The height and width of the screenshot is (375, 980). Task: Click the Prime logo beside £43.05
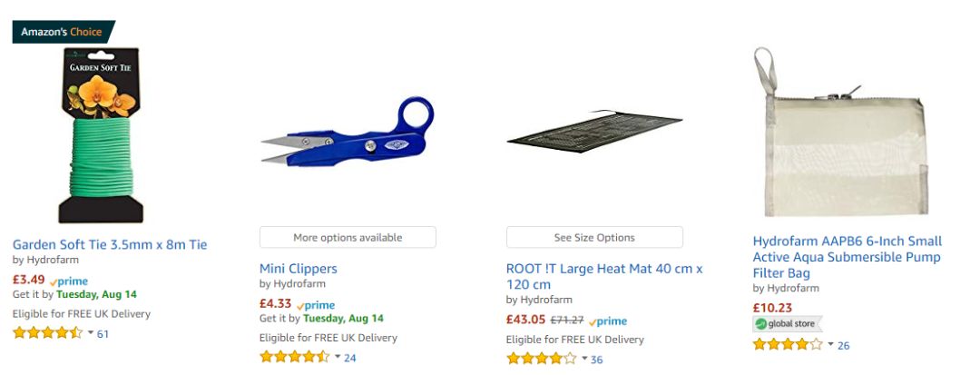point(608,321)
